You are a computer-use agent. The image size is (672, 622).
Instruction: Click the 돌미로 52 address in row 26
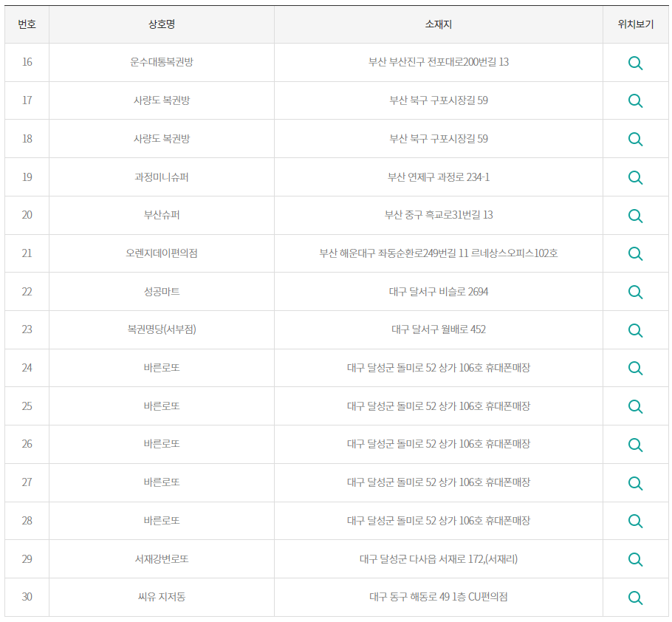(x=439, y=444)
